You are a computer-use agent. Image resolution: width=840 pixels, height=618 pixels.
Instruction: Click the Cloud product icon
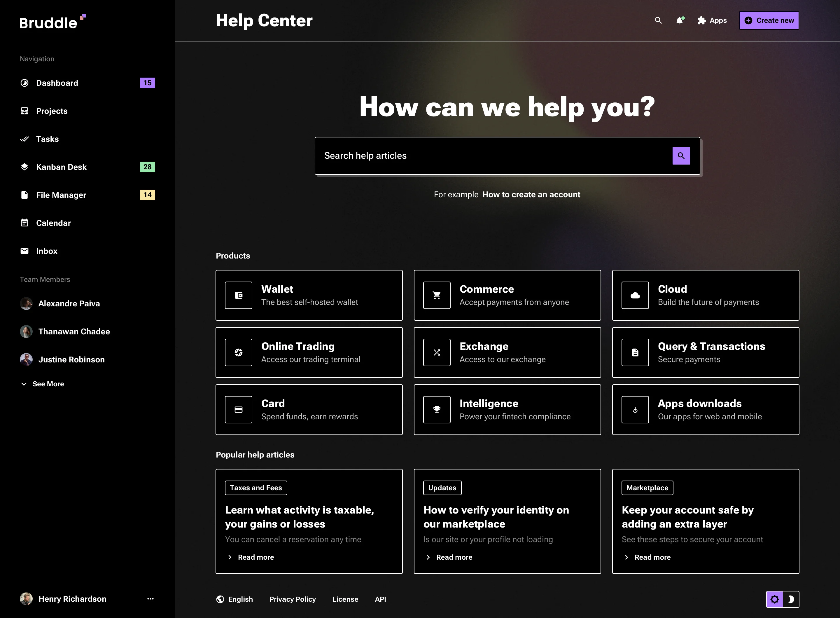point(635,295)
